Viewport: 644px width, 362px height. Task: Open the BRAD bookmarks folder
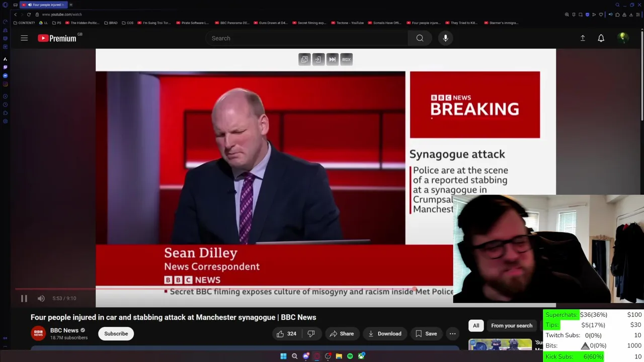(111, 23)
